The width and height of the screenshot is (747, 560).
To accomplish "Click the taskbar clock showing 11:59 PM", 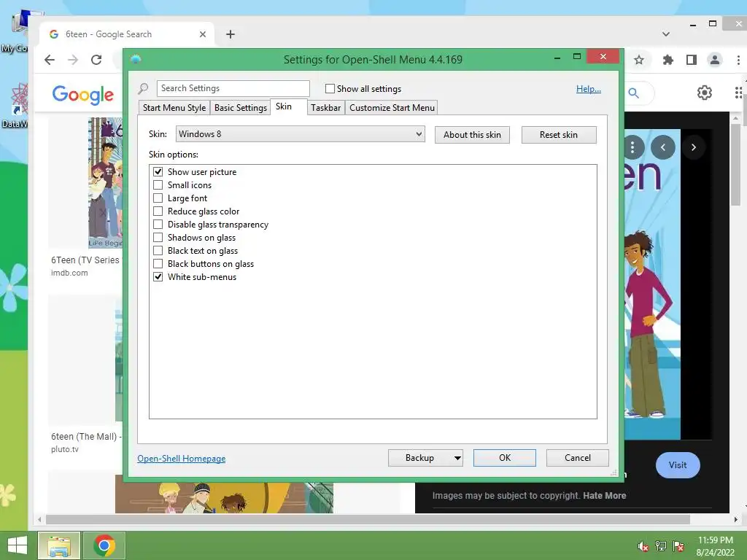I will pyautogui.click(x=715, y=546).
